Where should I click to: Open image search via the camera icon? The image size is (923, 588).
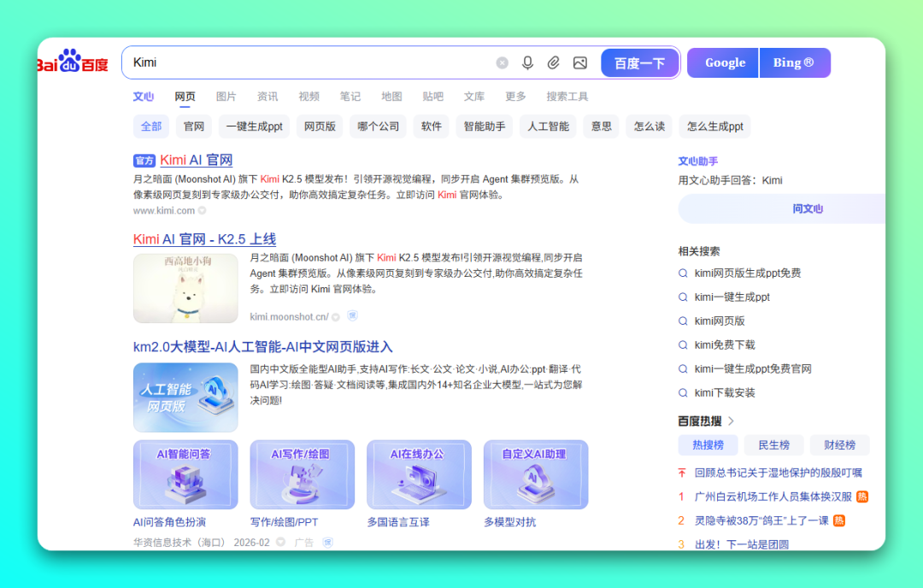(580, 62)
